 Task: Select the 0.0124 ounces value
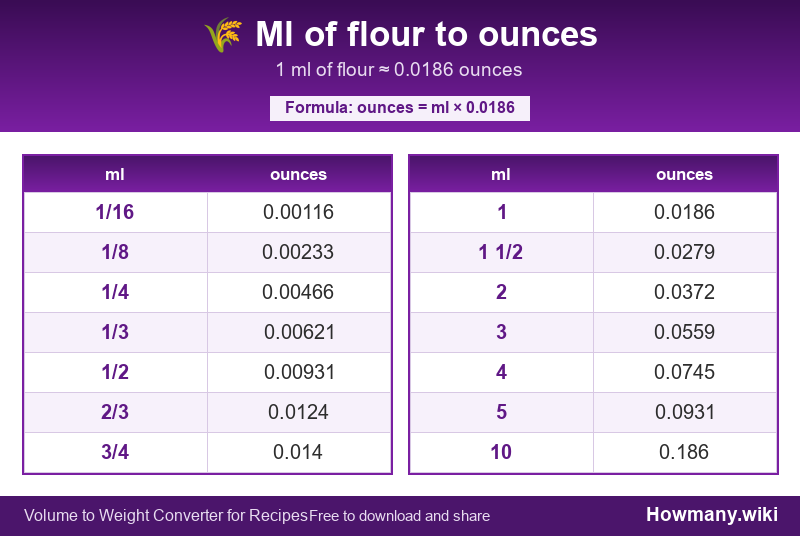298,412
